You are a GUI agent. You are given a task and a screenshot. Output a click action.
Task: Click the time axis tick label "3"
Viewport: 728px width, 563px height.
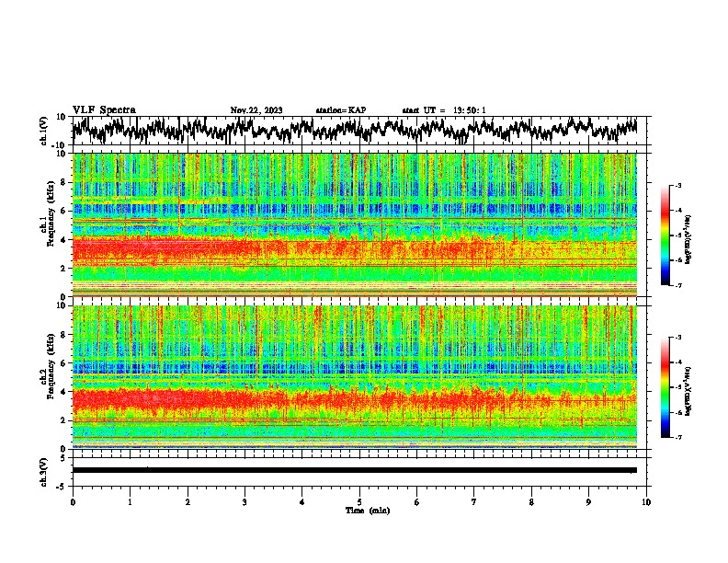[x=245, y=502]
